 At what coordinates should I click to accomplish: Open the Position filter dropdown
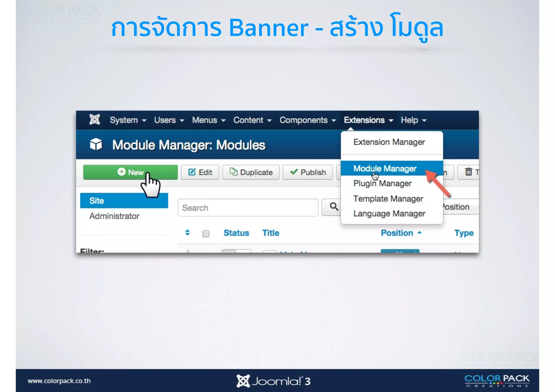tap(461, 207)
